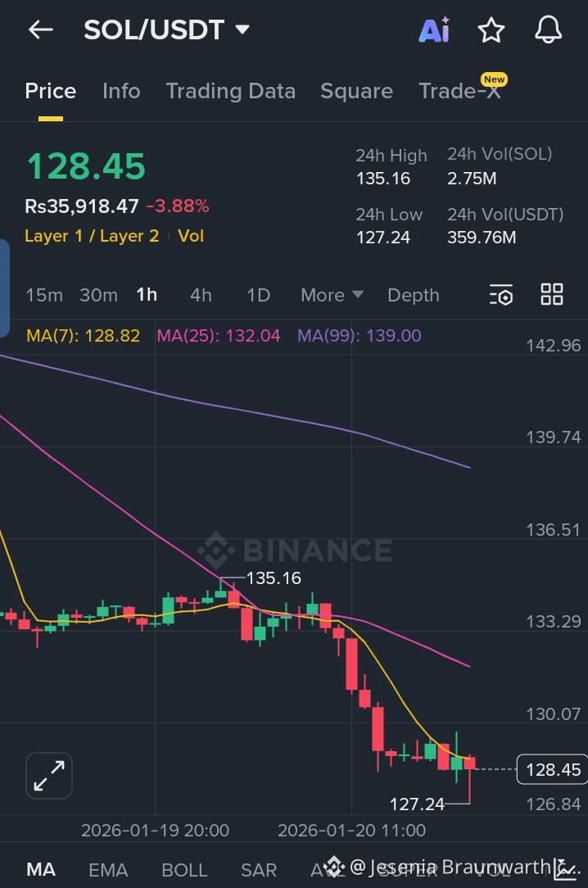
Task: Open the Trade-X tab
Action: click(x=460, y=91)
